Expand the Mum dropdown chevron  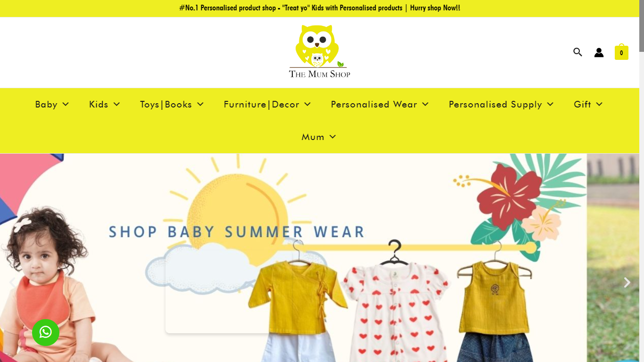point(332,137)
